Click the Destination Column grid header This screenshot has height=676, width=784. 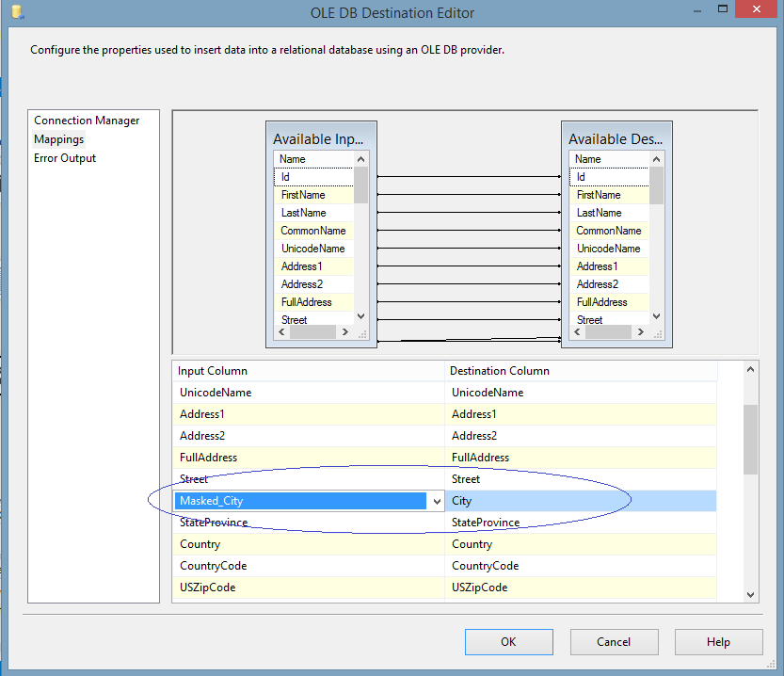[x=581, y=371]
